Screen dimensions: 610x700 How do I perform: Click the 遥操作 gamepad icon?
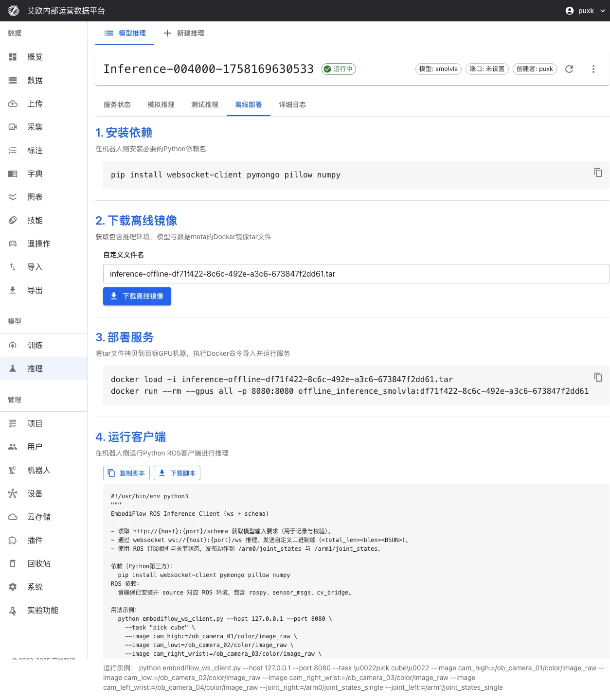coord(13,244)
